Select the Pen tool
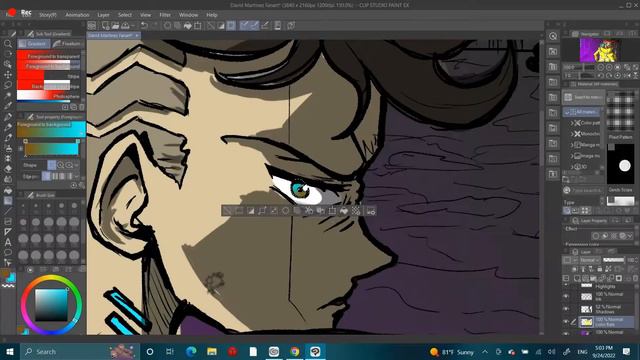The image size is (640, 360). [x=8, y=116]
